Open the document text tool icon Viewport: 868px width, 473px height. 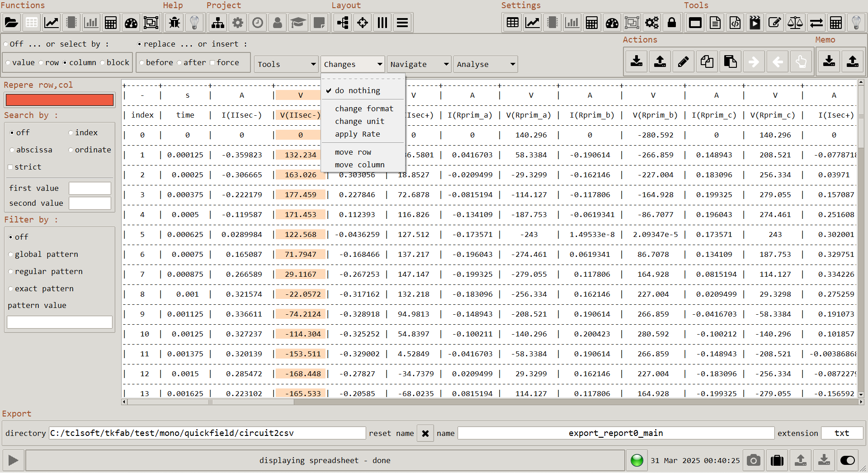pos(715,23)
